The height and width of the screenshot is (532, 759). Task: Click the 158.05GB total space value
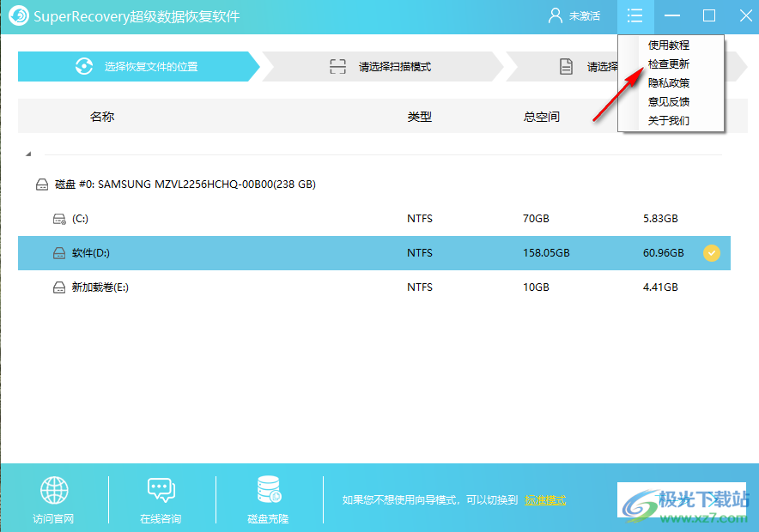[546, 253]
